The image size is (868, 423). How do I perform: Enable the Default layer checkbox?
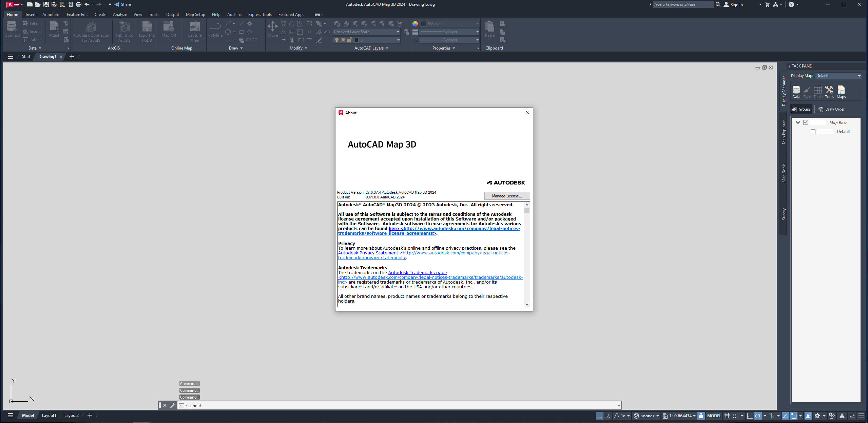click(x=813, y=132)
